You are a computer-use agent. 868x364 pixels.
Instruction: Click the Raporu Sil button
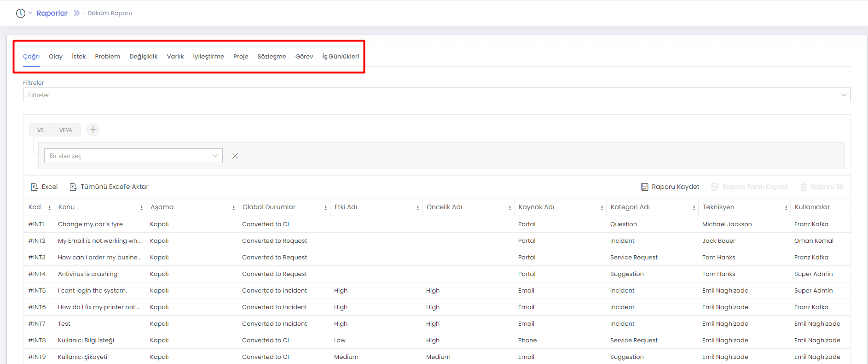point(822,187)
